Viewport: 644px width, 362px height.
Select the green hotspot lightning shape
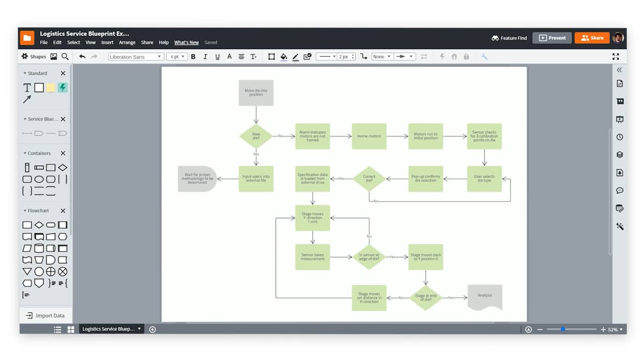63,87
